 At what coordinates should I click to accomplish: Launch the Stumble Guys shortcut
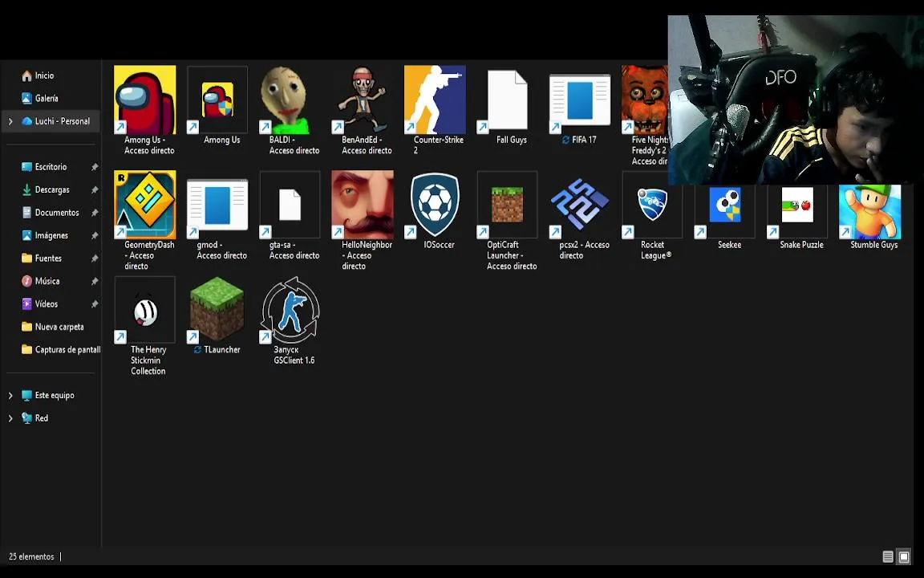pyautogui.click(x=869, y=212)
